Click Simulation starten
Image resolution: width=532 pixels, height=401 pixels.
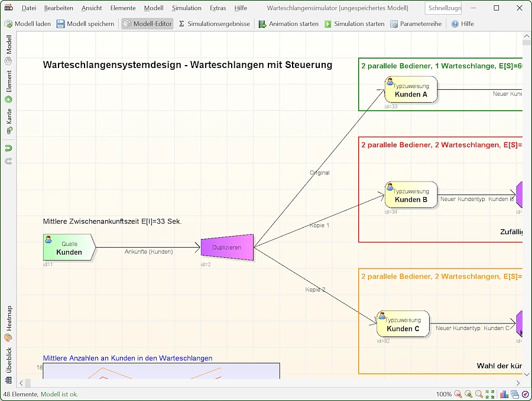pos(354,24)
